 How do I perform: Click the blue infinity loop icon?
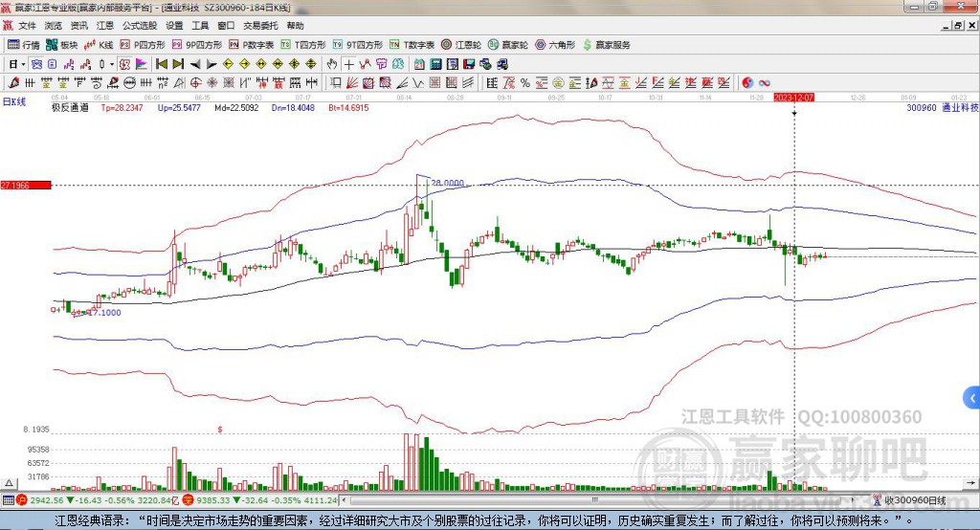pyautogui.click(x=764, y=82)
